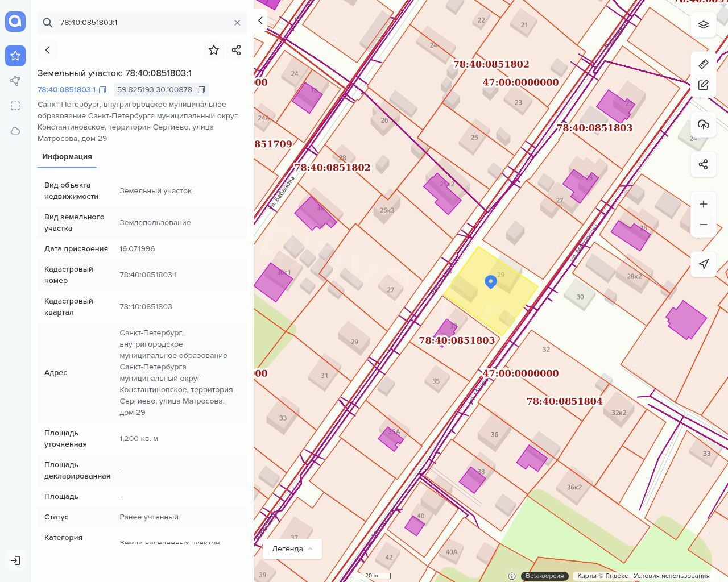Zoom in on the map
This screenshot has width=728, height=582.
coord(704,204)
